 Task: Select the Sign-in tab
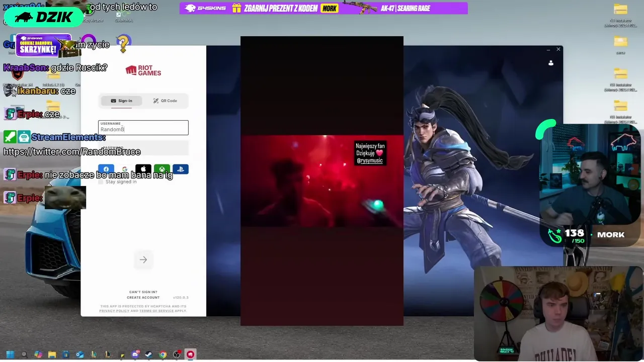[x=121, y=101]
